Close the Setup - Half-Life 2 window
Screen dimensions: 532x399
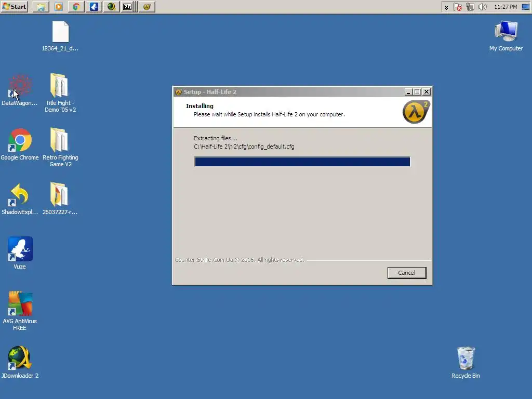pyautogui.click(x=427, y=92)
